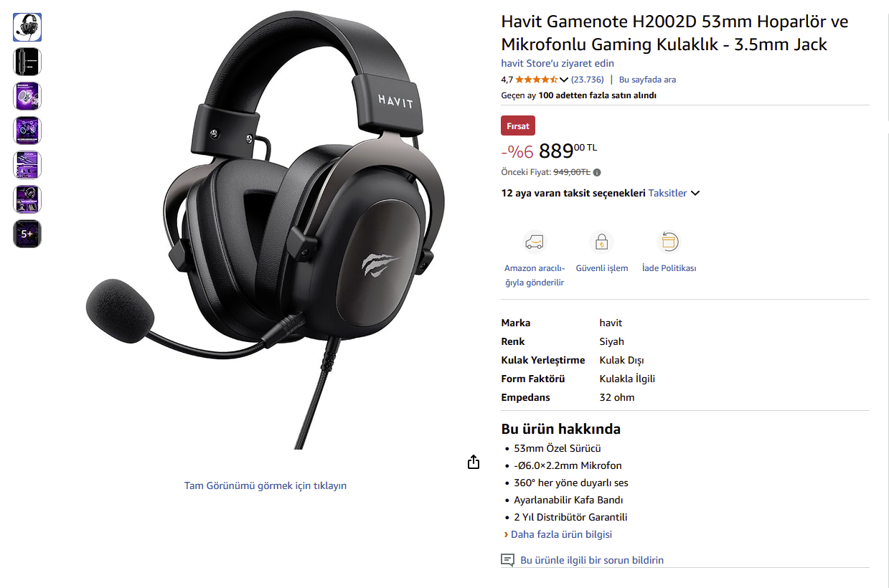889x588 pixels.
Task: Click the main headset product image
Action: pos(265,229)
